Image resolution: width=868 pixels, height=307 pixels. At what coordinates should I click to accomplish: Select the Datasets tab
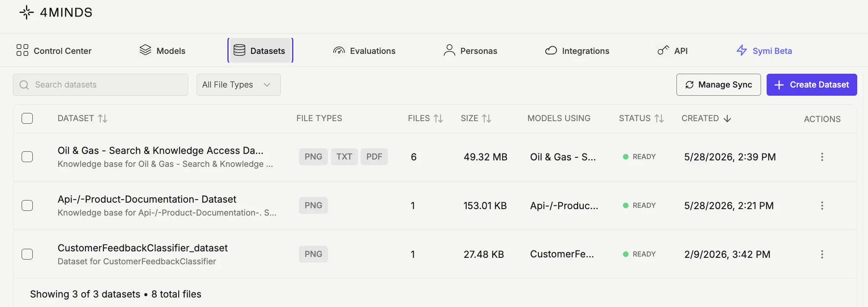click(260, 50)
